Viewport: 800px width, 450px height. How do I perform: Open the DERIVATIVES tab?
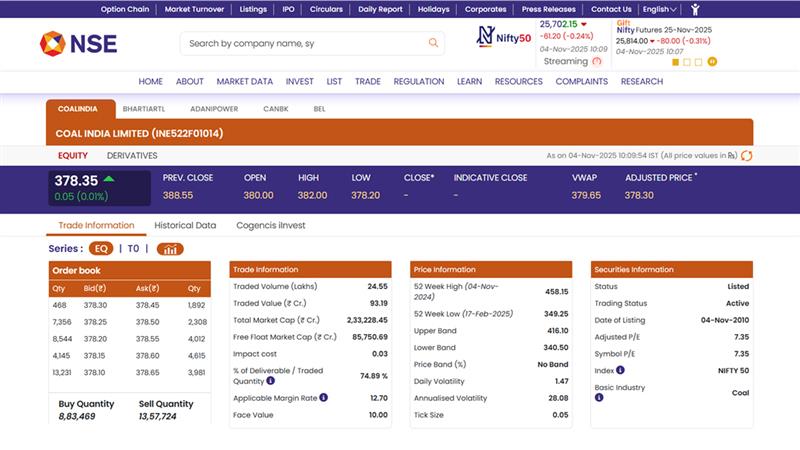pos(132,156)
